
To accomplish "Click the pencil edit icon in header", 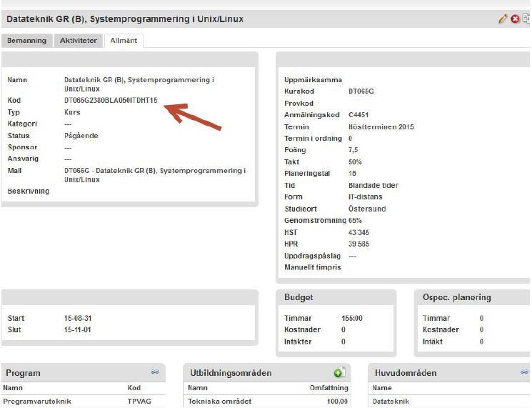I will pyautogui.click(x=503, y=19).
